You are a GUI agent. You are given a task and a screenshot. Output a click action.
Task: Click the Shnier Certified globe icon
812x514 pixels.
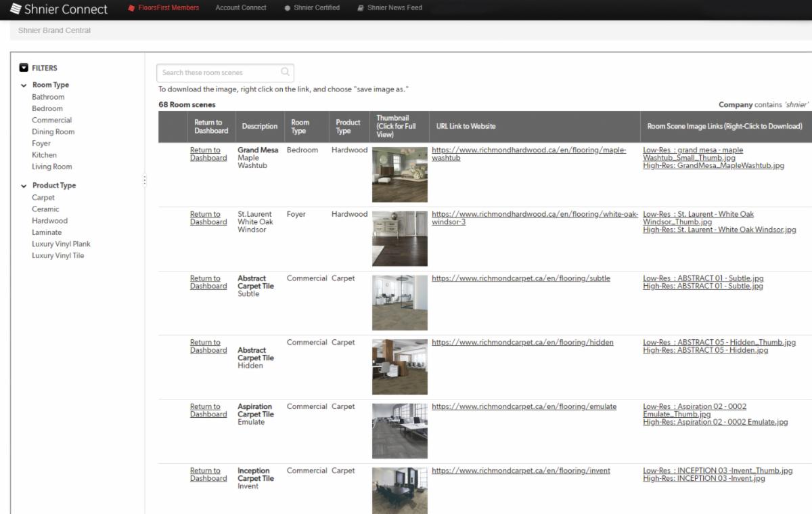click(x=288, y=7)
